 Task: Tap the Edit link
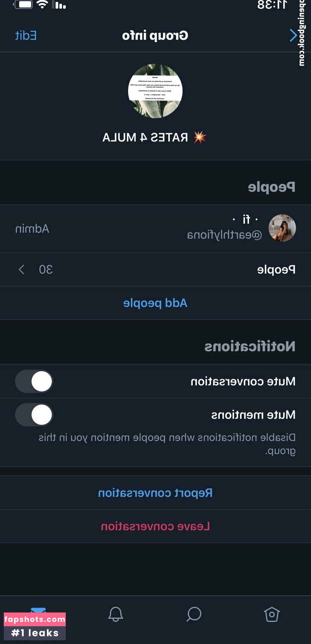pos(26,36)
